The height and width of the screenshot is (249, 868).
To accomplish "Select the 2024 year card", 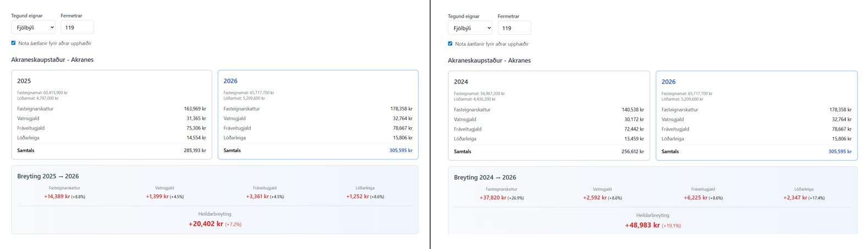I will point(548,115).
